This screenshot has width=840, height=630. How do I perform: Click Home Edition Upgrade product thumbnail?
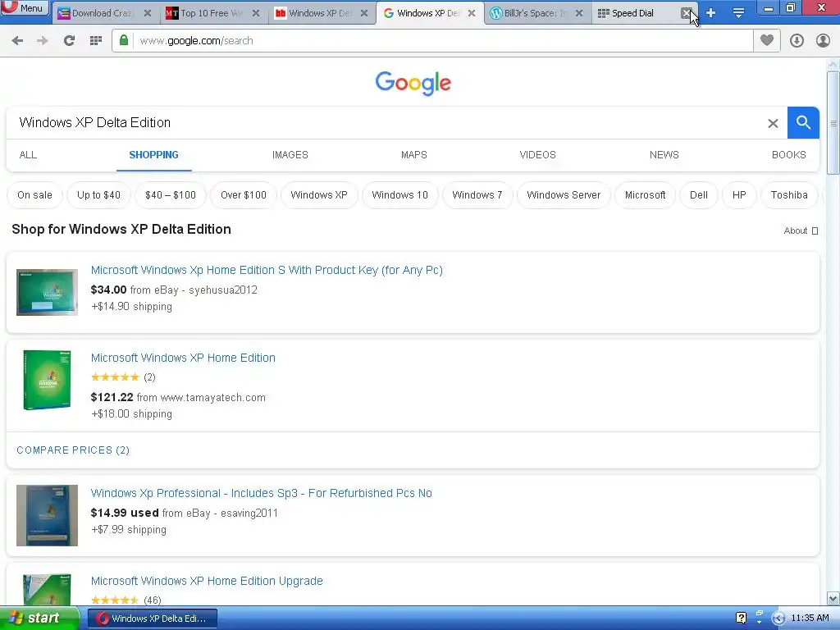tap(47, 589)
